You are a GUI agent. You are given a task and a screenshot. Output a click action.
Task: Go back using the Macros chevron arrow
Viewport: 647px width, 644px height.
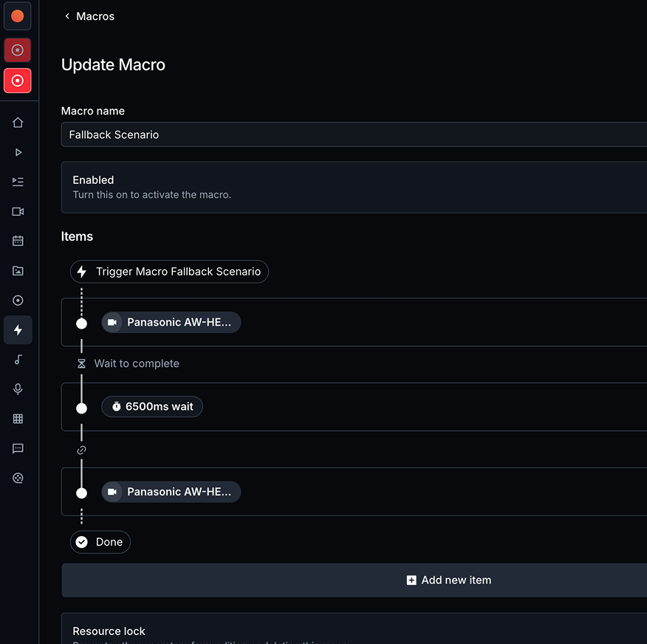tap(67, 16)
